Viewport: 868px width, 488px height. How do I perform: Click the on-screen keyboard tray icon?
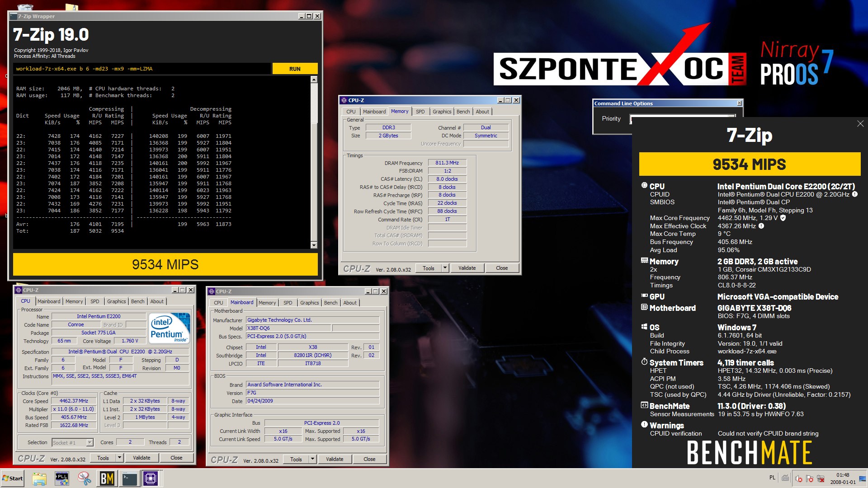785,478
